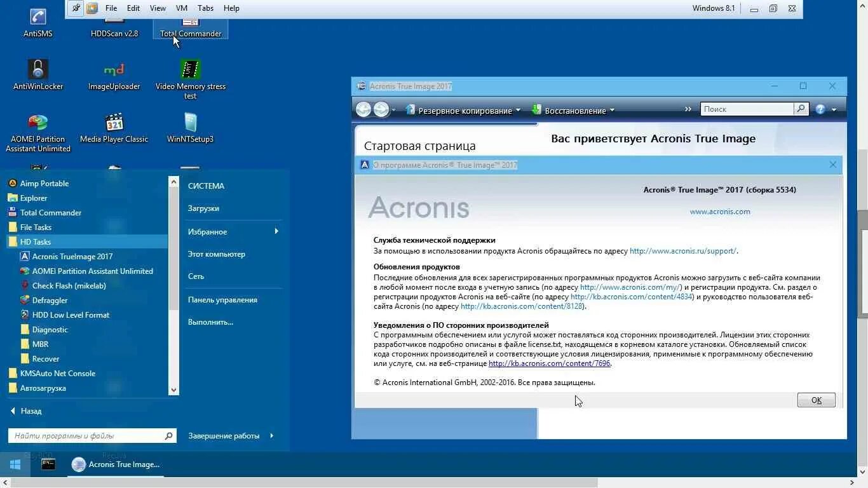The width and height of the screenshot is (868, 488).
Task: Select the WinNTSetup3 desktop icon
Action: pos(191,128)
